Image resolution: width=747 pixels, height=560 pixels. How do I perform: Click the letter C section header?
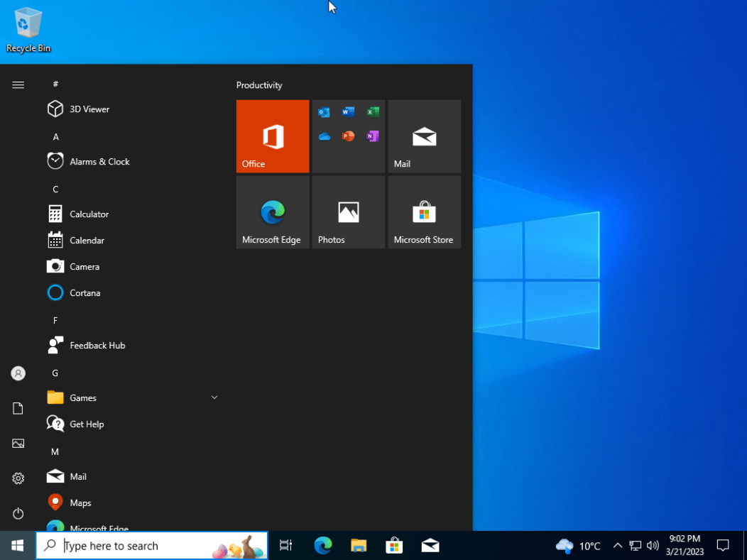point(55,189)
